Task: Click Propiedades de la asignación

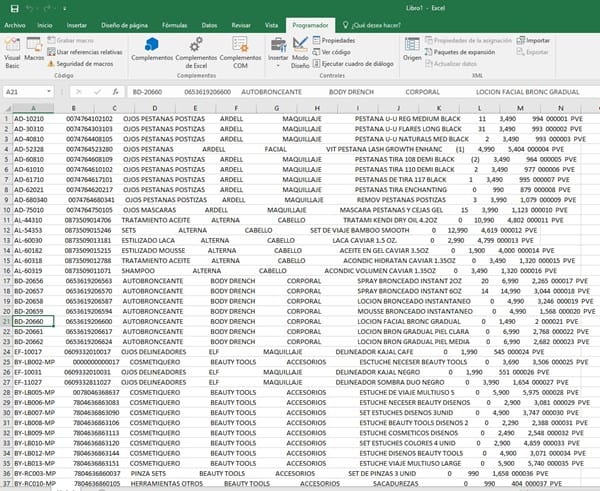Action: point(468,40)
